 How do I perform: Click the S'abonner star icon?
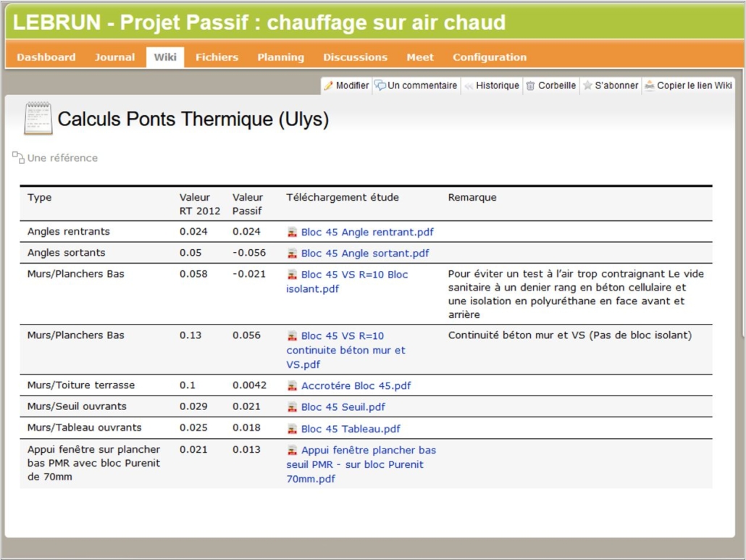pyautogui.click(x=587, y=85)
